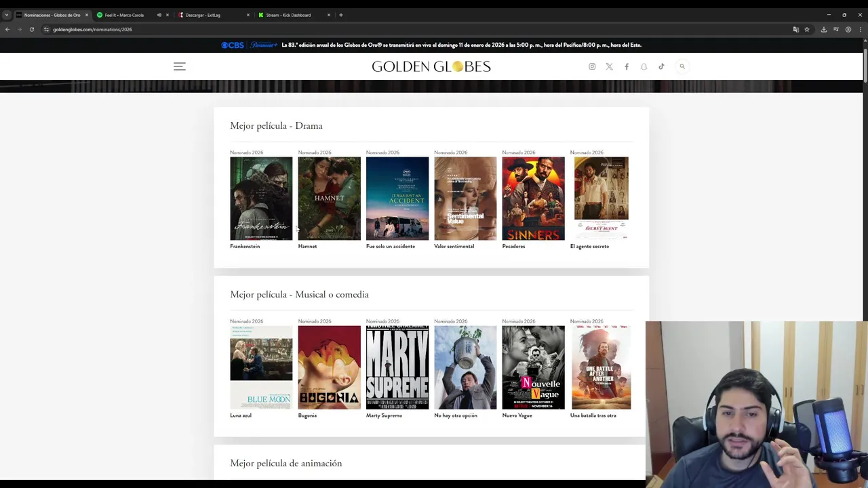The height and width of the screenshot is (488, 868).
Task: Click the browser forward arrow
Action: pos(19,29)
